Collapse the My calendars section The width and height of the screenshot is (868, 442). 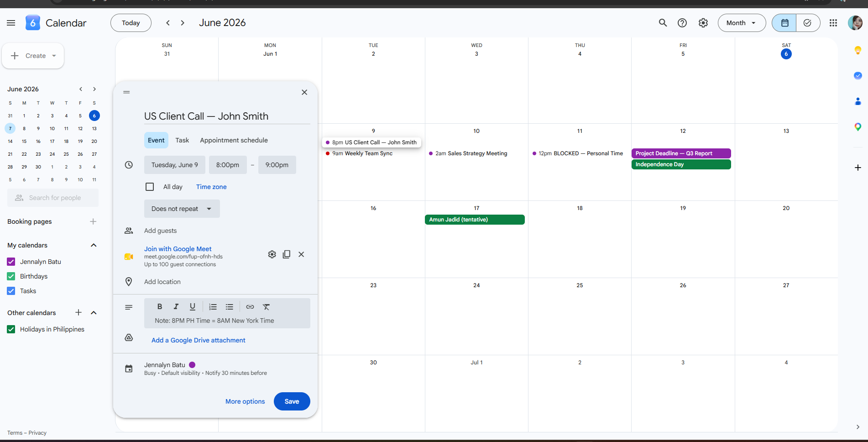(94, 245)
